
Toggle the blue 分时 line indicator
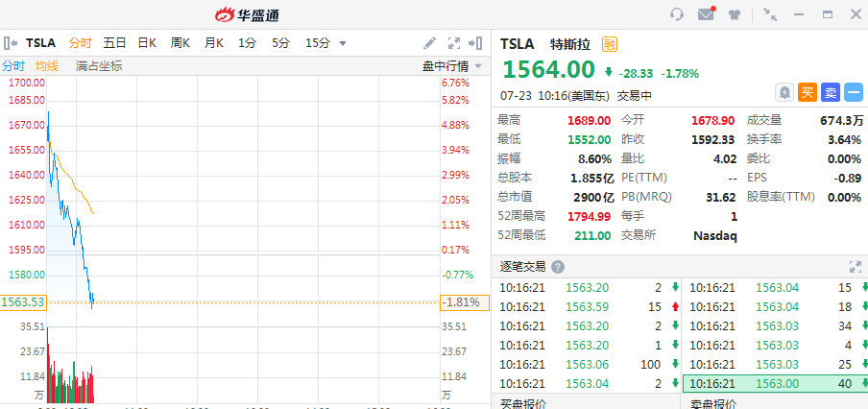pyautogui.click(x=13, y=66)
